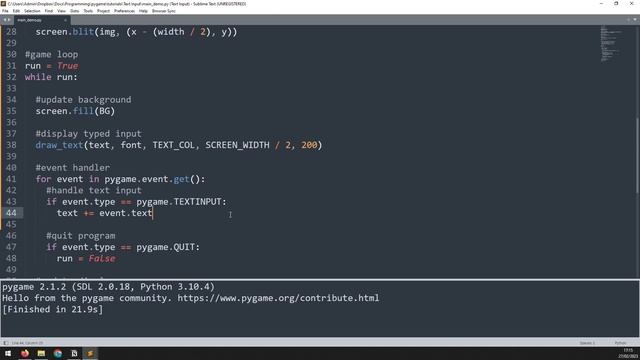Click the window title path text
The width and height of the screenshot is (640, 360).
(127, 4)
